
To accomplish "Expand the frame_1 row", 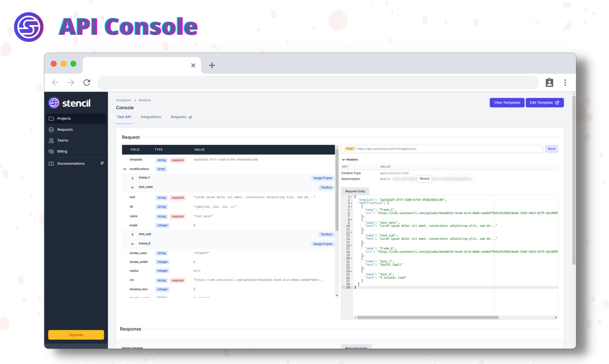I will point(132,178).
